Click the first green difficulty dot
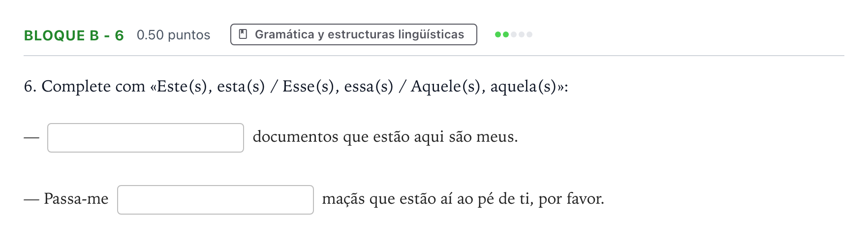868x252 pixels. coord(498,34)
